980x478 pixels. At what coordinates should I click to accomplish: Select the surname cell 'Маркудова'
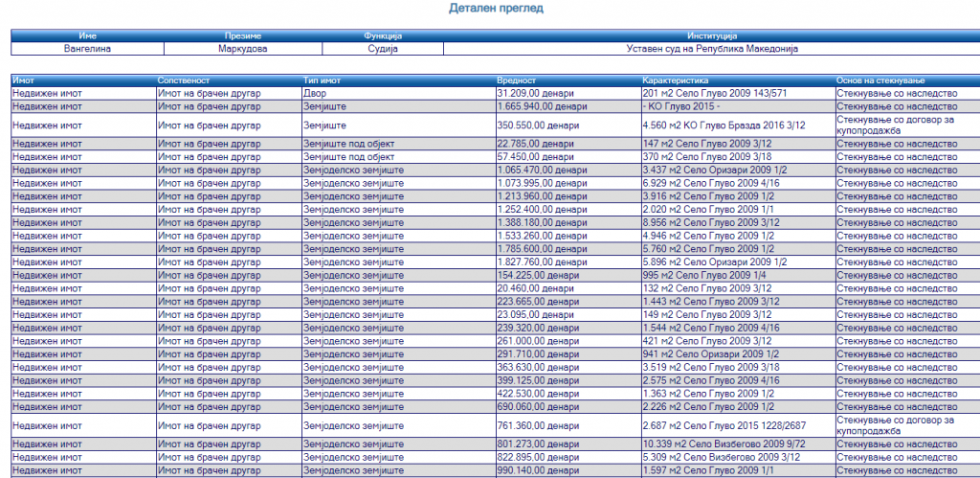point(242,48)
